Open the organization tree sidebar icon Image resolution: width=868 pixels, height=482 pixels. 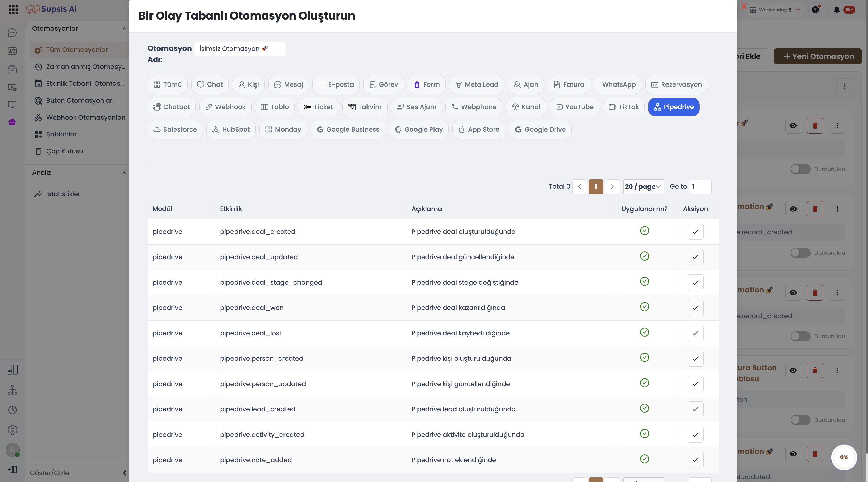pos(12,390)
